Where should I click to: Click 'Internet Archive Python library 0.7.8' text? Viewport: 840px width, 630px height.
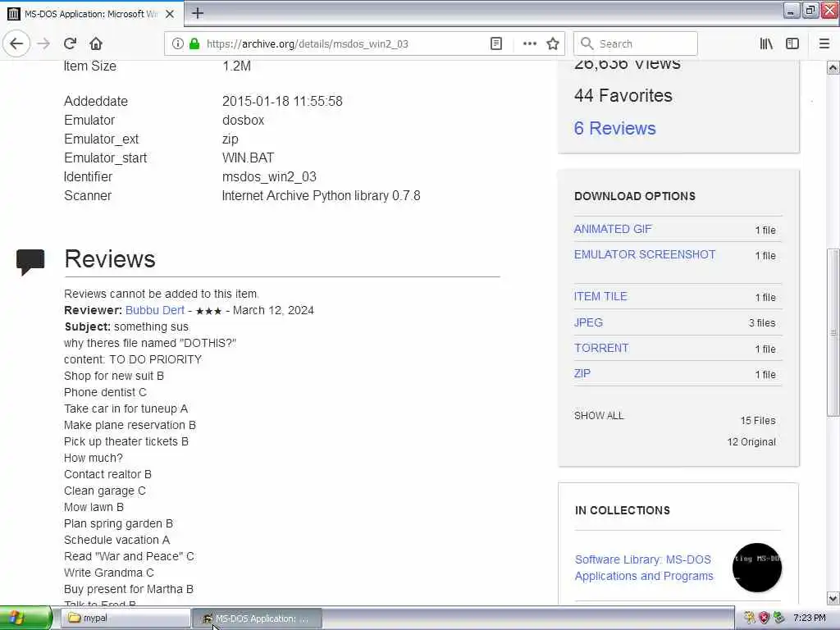[x=321, y=196]
